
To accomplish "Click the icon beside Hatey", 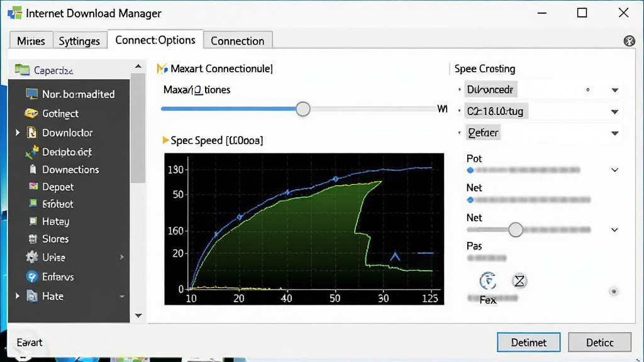I will click(33, 221).
